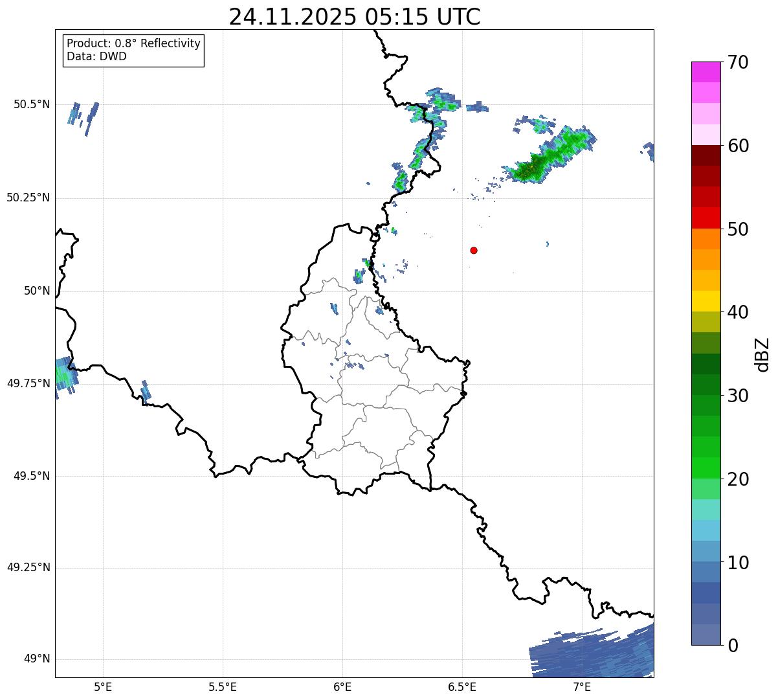The image size is (778, 700).
Task: Click the 6.5°E longitude label
Action: pyautogui.click(x=462, y=686)
